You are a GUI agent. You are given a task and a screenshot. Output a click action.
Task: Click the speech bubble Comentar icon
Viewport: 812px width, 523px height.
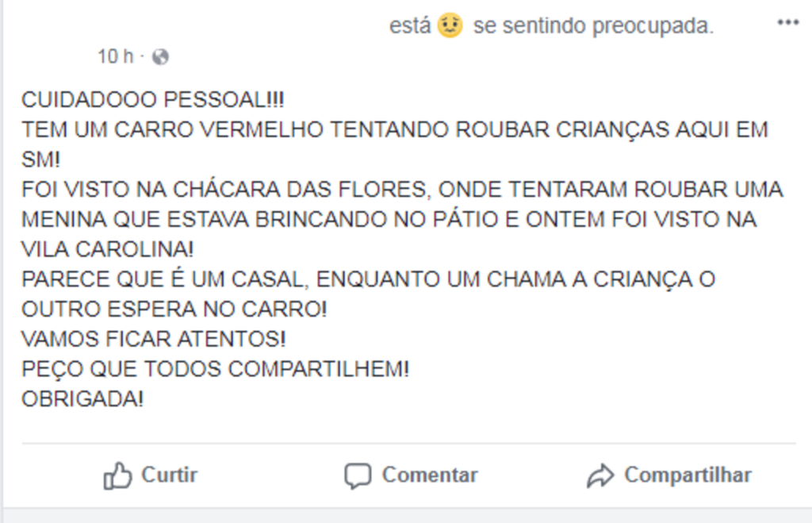pyautogui.click(x=359, y=475)
